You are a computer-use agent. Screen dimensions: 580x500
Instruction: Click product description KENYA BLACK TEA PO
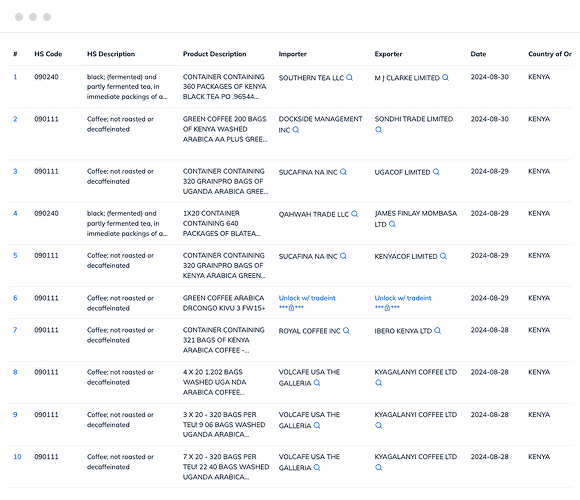(225, 87)
